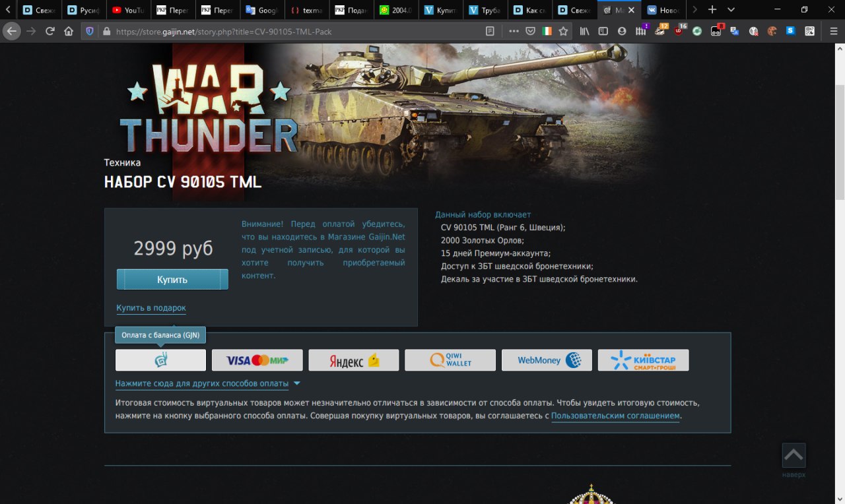The image size is (845, 504).
Task: Select QIWI Wallet payment method
Action: (450, 360)
